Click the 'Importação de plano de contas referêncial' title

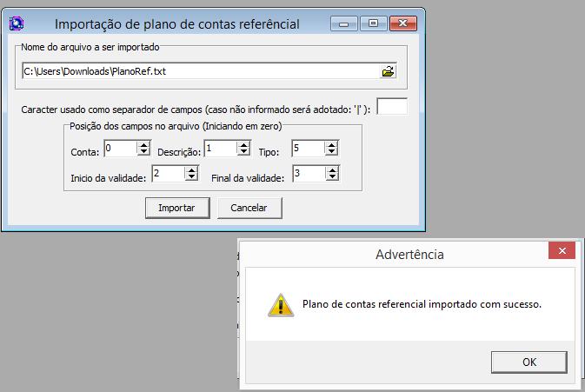[x=176, y=24]
